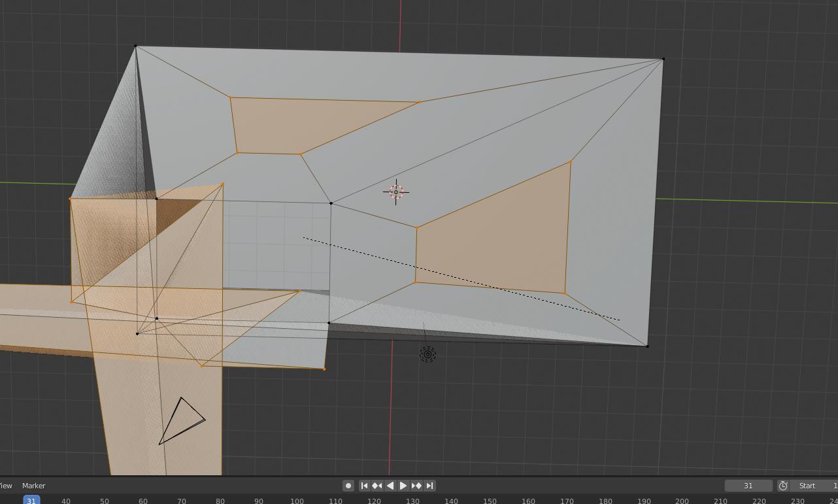Image resolution: width=838 pixels, height=504 pixels.
Task: Jump to the previous keyframe
Action: [377, 486]
